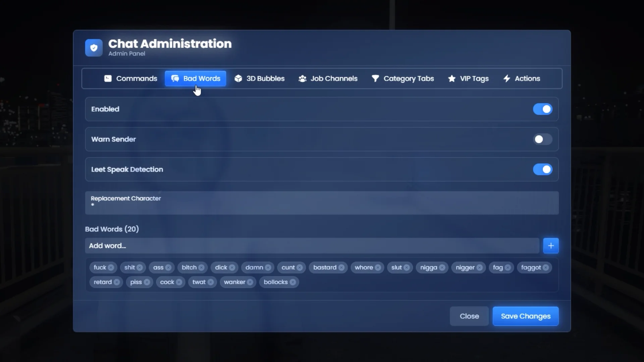Disable the Enabled toggle switch
Screen dimensions: 644x362
tap(542, 109)
